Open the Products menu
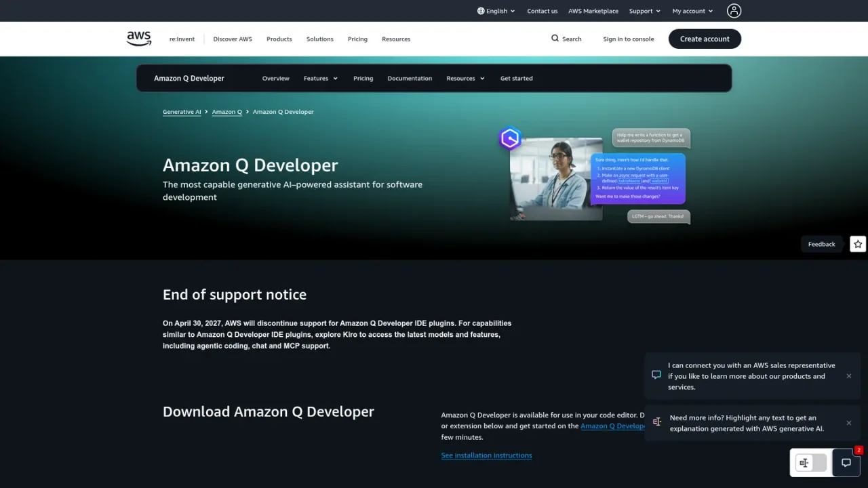Viewport: 868px width, 488px height. point(279,39)
